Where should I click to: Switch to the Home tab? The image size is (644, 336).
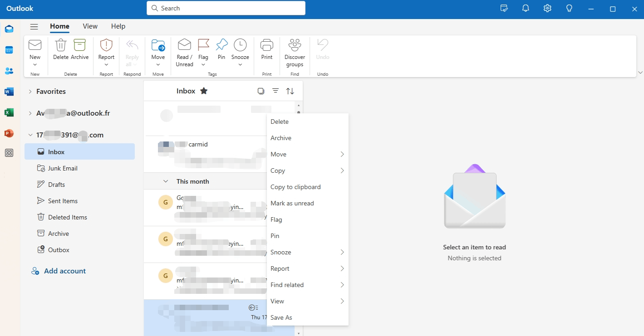coord(59,26)
